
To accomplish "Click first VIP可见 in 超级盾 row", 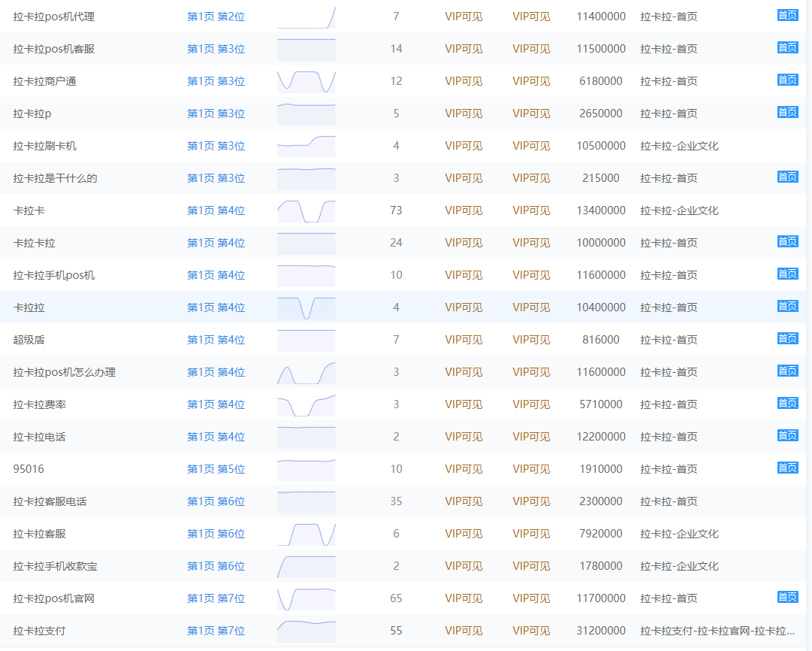I will (x=463, y=340).
